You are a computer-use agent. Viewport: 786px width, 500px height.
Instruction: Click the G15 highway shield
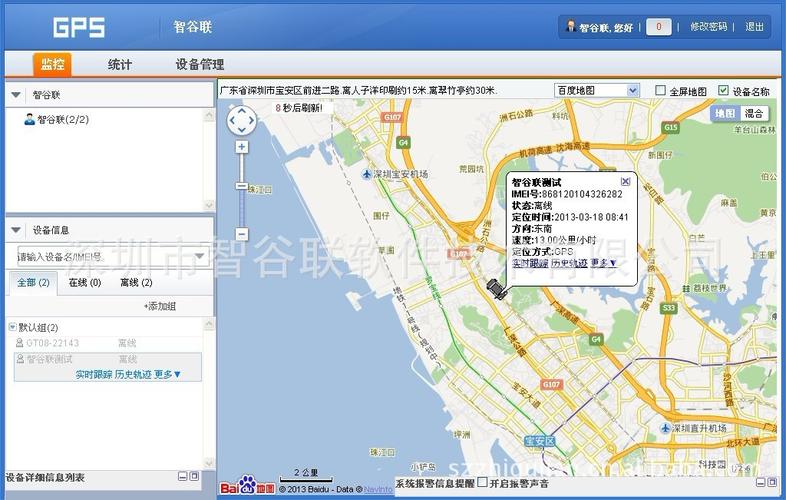671,127
